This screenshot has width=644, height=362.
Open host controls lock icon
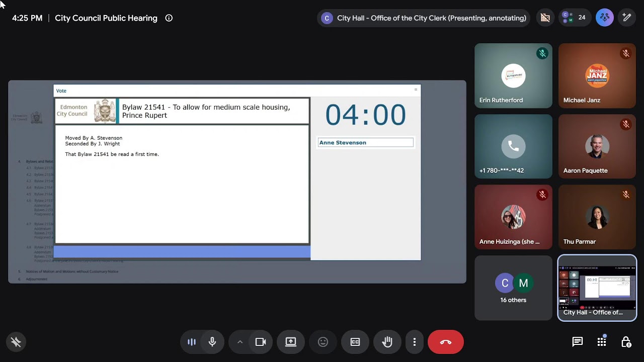[626, 342]
